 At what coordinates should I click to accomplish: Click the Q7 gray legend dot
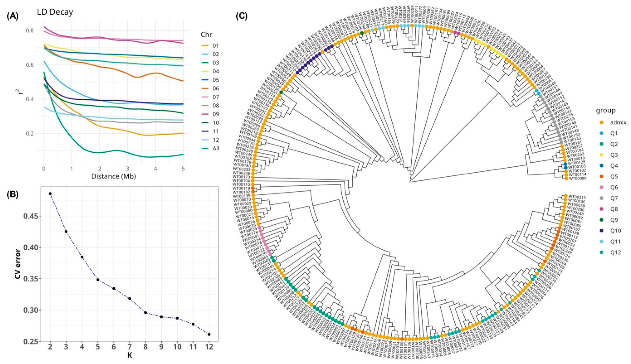click(602, 198)
